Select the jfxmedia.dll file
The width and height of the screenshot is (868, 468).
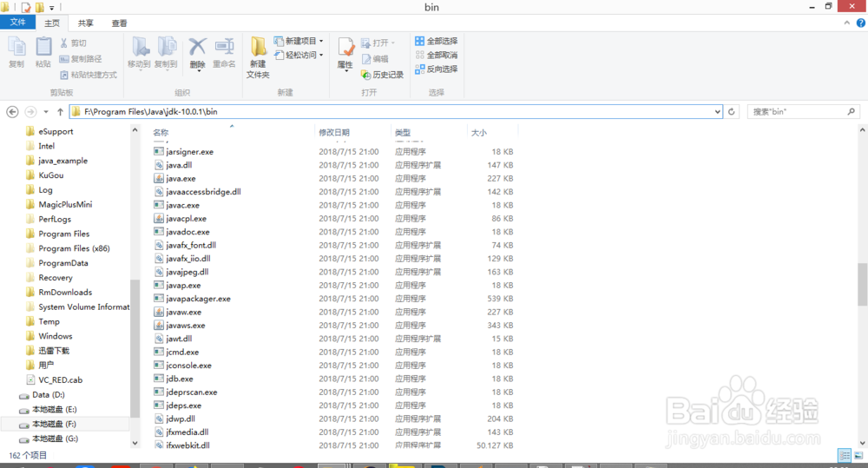(187, 432)
